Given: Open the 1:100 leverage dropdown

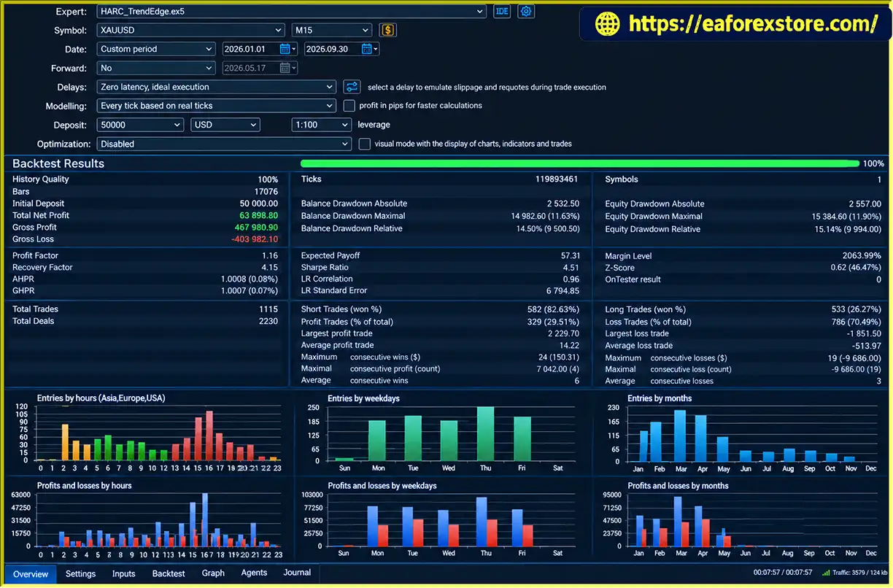Looking at the screenshot, I should 322,125.
